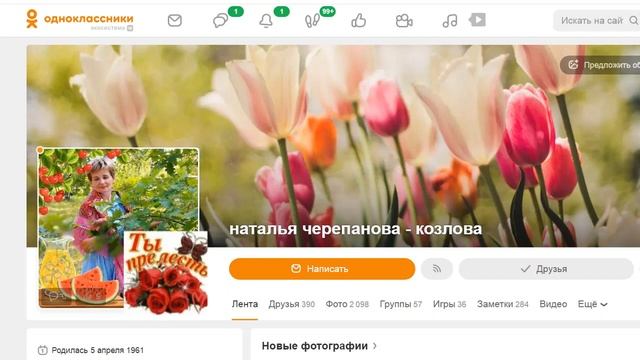This screenshot has height=360, width=640.
Task: Click the text Родилась 5 апреля 1961
Action: tap(98, 350)
